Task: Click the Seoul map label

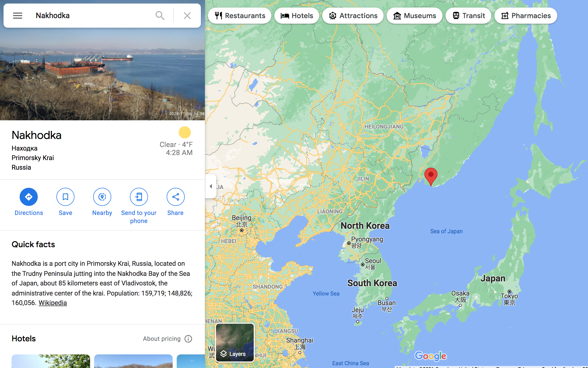Action: [x=373, y=264]
